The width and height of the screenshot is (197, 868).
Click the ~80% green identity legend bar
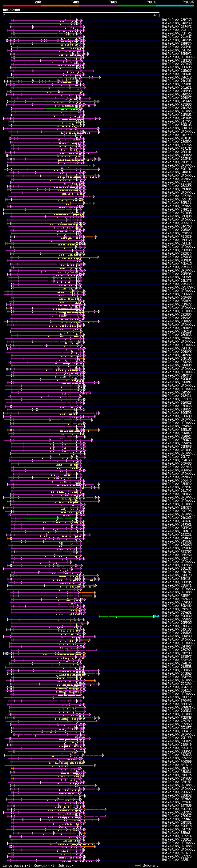[137, 6]
